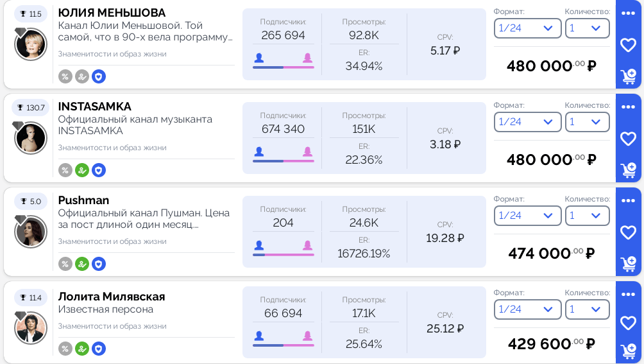Add ЮЛИЯ МЕНЬШОВА channel to cart

(x=628, y=77)
